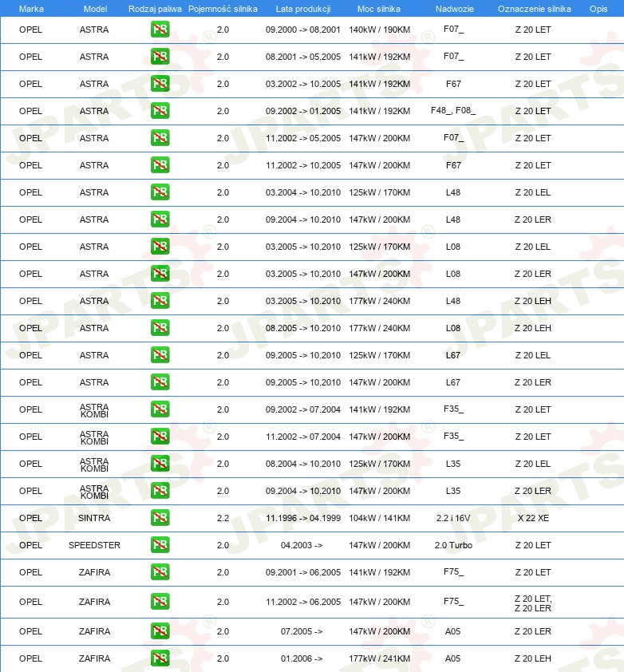Click the 09.2001 -> 06.2005 production years
This screenshot has width=624, height=672.
click(303, 572)
